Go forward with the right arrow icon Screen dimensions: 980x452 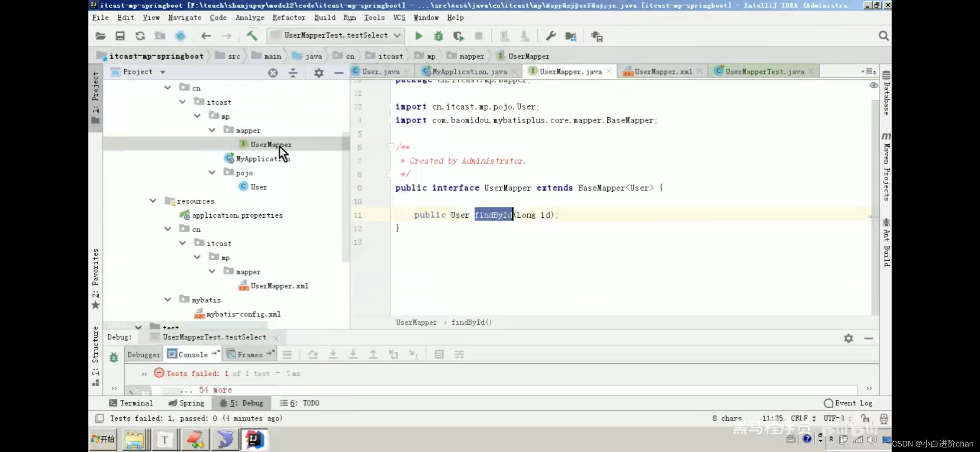tap(227, 36)
